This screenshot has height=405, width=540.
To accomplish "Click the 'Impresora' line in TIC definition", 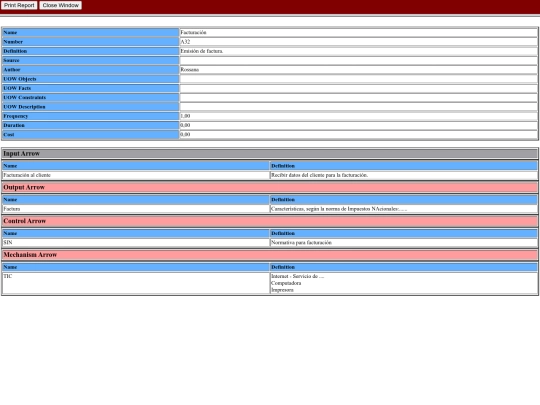I will point(282,290).
